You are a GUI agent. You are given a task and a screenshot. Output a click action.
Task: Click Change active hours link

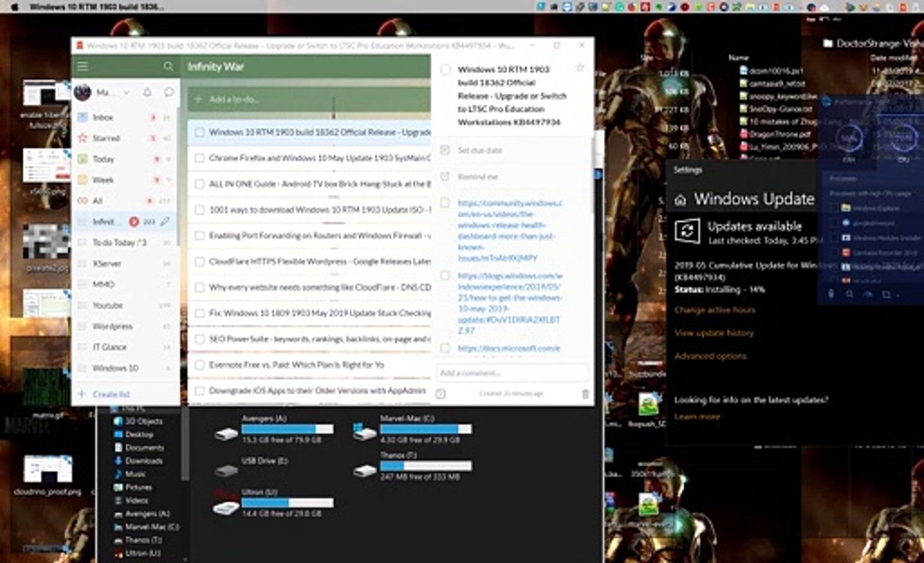tap(715, 310)
